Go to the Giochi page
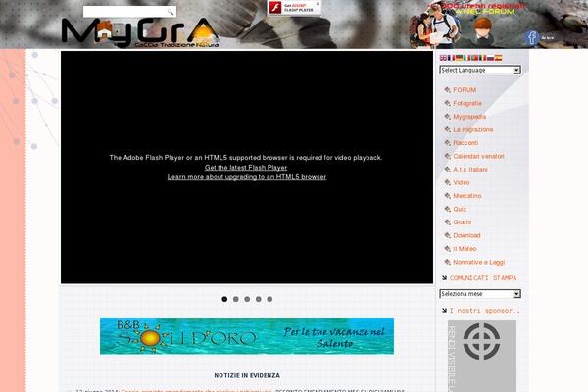This screenshot has width=588, height=392. coord(462,222)
